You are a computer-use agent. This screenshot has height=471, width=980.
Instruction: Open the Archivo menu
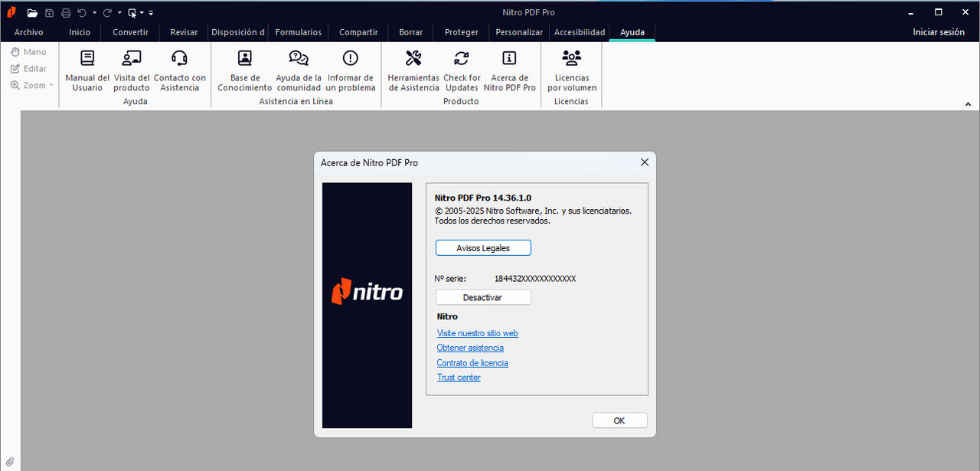pyautogui.click(x=29, y=32)
